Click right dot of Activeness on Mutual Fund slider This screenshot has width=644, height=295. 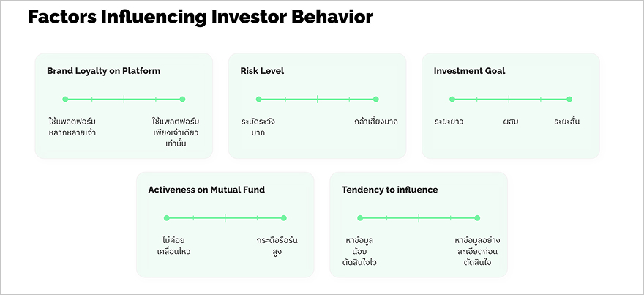click(x=283, y=217)
